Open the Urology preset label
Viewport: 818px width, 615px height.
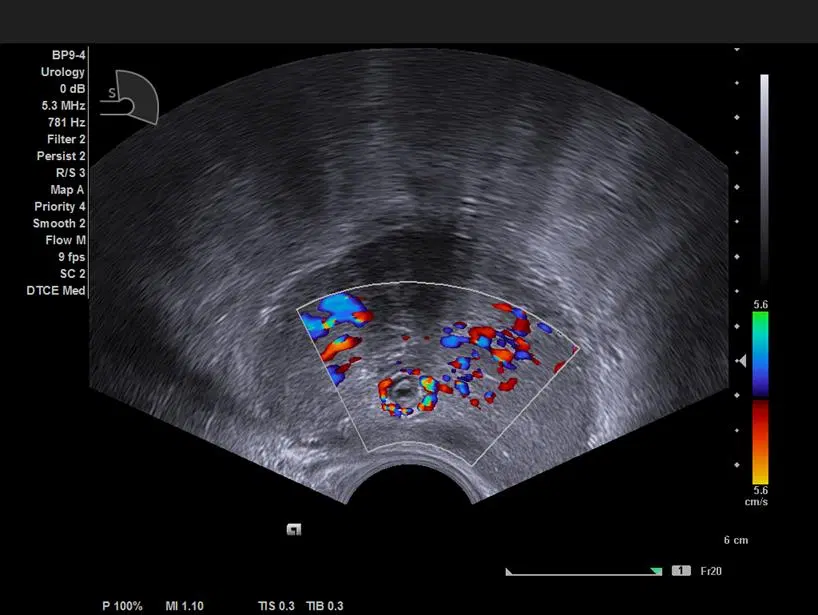(63, 72)
